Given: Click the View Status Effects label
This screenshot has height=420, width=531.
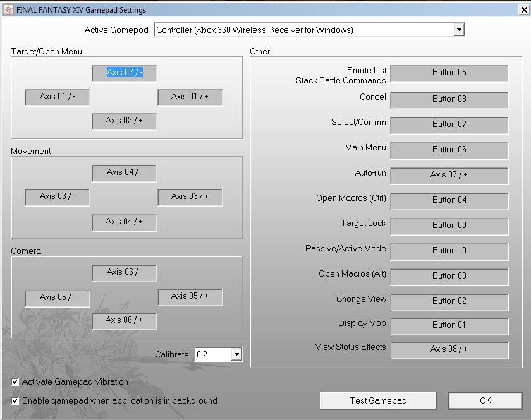Looking at the screenshot, I should (x=350, y=347).
